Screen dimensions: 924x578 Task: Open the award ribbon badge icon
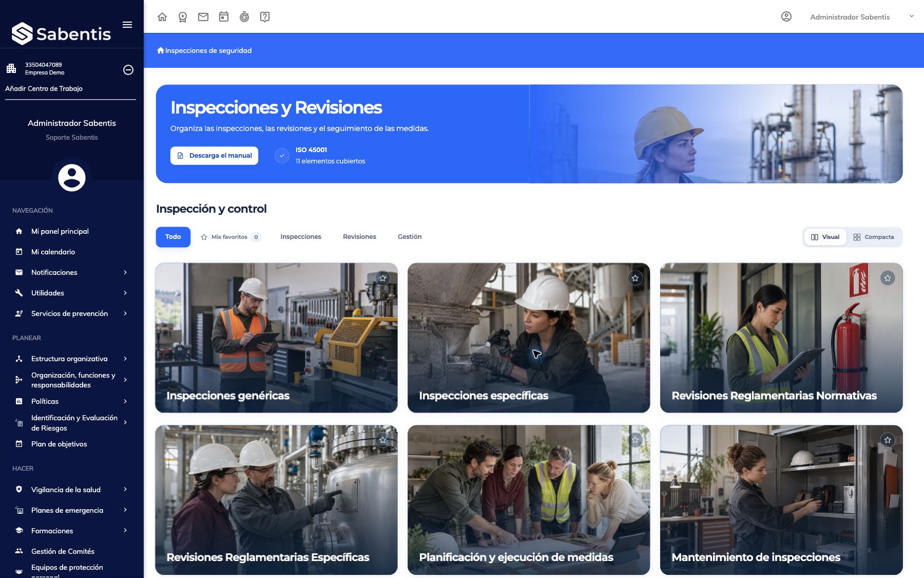tap(183, 17)
